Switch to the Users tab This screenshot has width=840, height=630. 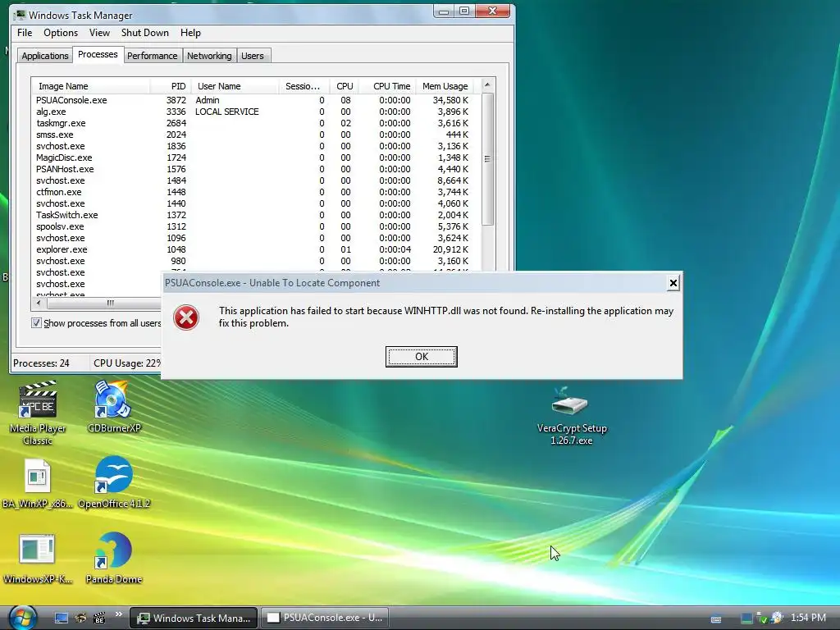253,56
